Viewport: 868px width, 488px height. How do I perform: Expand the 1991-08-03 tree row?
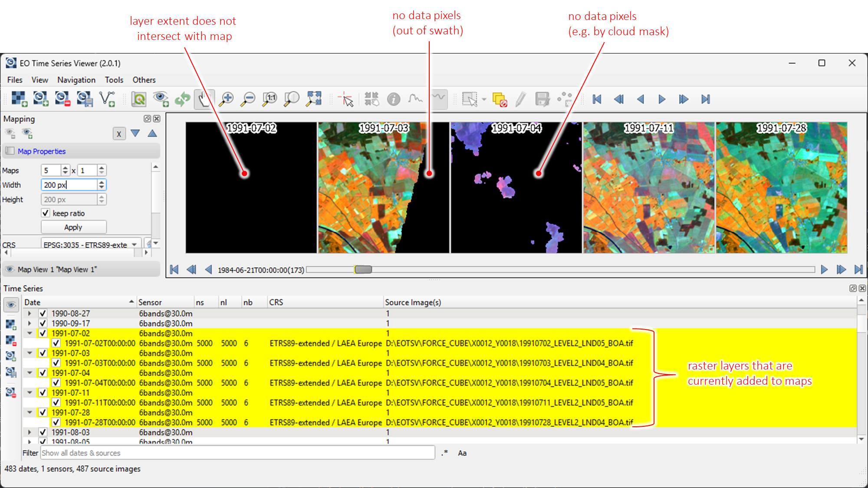coord(30,432)
